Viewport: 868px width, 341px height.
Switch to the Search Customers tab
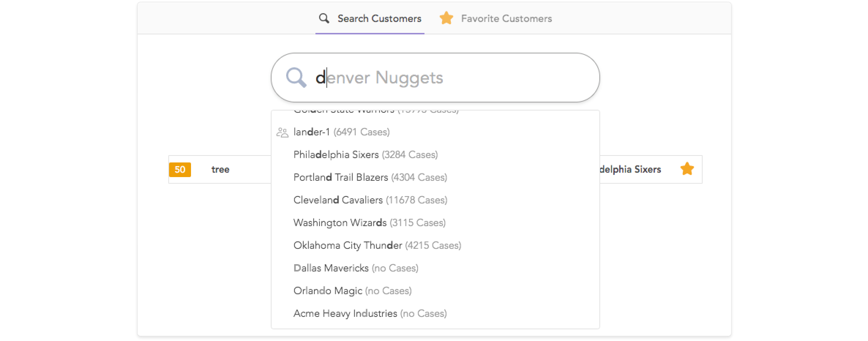click(x=370, y=18)
